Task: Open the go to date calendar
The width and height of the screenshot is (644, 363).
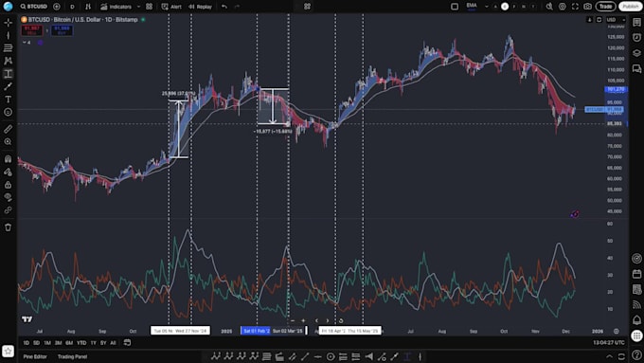Action: tap(127, 342)
